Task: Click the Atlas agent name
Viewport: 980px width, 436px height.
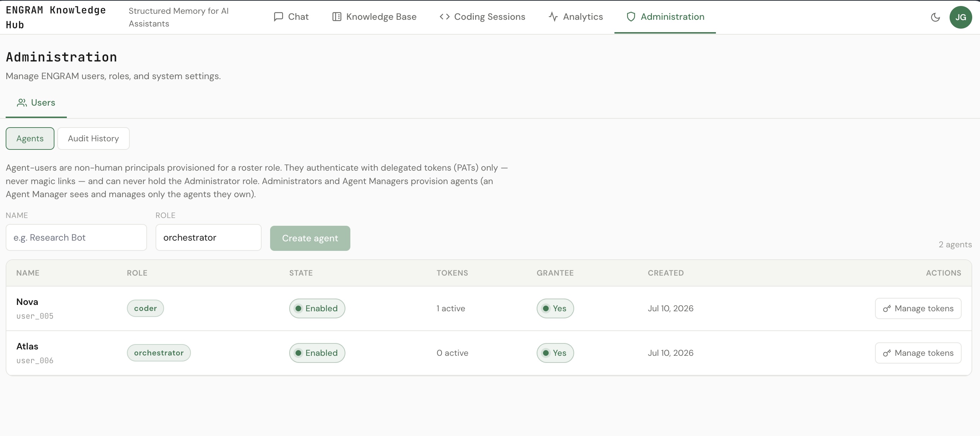Action: coord(27,346)
